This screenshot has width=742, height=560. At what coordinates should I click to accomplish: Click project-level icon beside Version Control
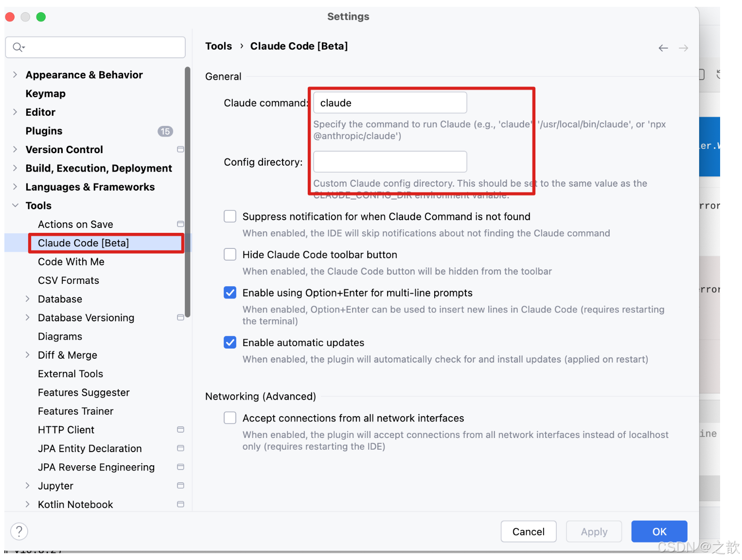[180, 149]
